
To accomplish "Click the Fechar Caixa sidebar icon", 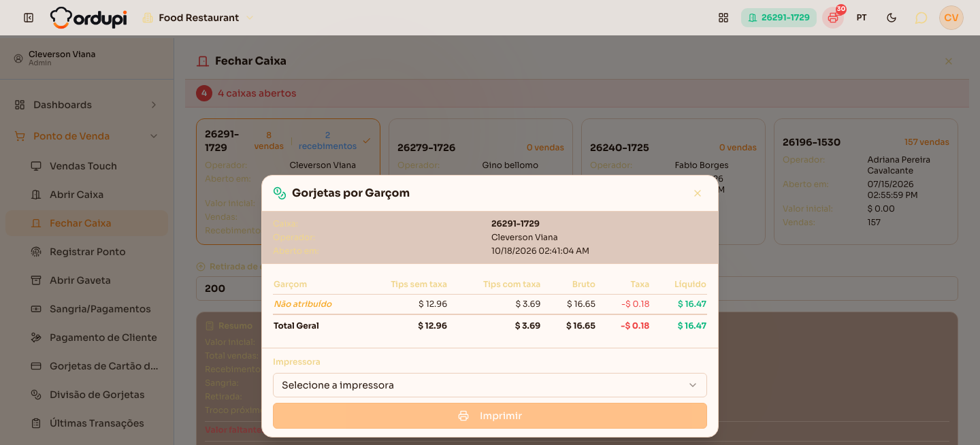I will click(x=36, y=223).
